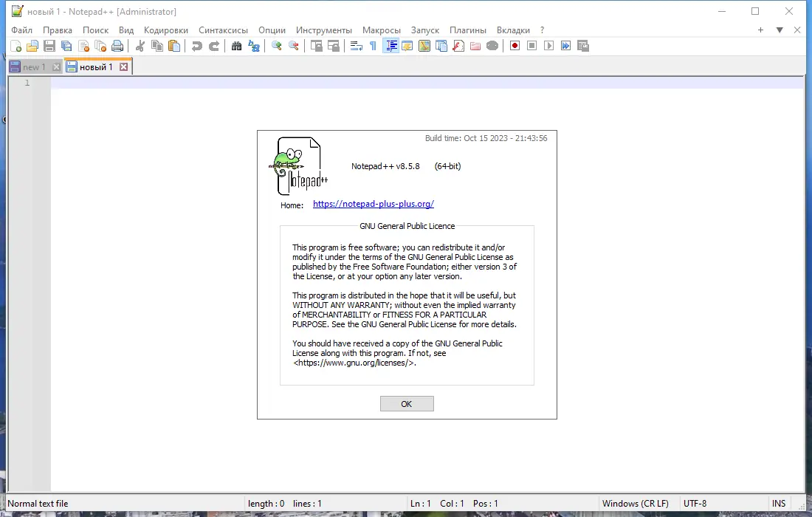Click the Close All toolbar icon
This screenshot has width=812, height=517.
(x=101, y=46)
